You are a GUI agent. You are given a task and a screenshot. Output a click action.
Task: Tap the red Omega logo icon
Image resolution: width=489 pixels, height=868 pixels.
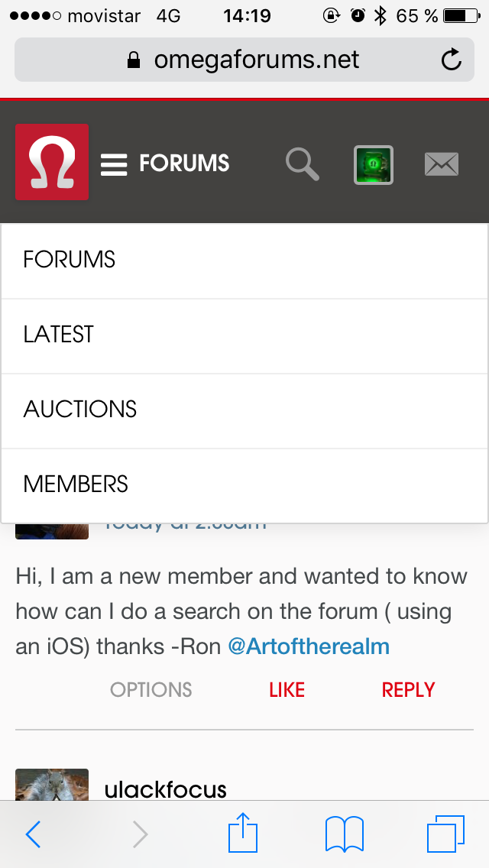click(52, 162)
